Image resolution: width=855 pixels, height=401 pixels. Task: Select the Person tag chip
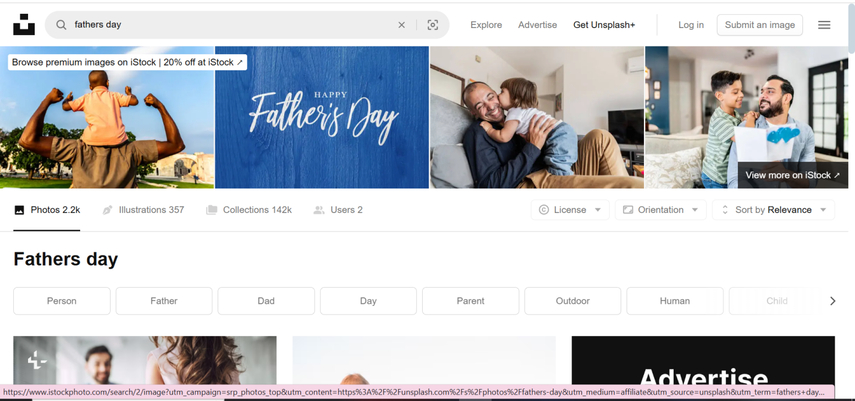pyautogui.click(x=62, y=301)
